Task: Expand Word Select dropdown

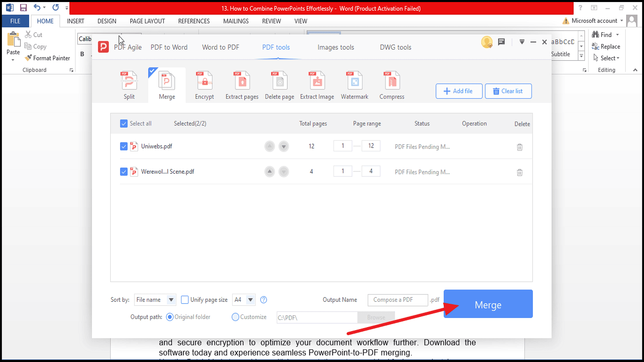Action: pyautogui.click(x=618, y=58)
